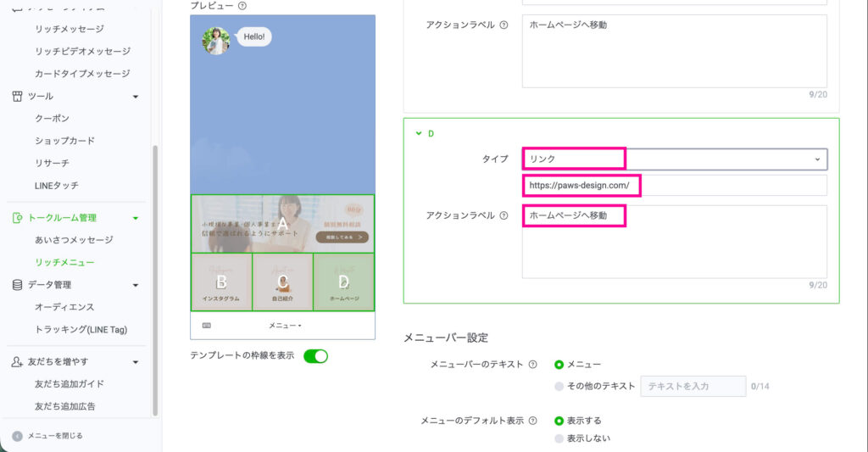Click the help icon next to プレビュー
Viewport: 868px width, 452px height.
click(x=242, y=6)
